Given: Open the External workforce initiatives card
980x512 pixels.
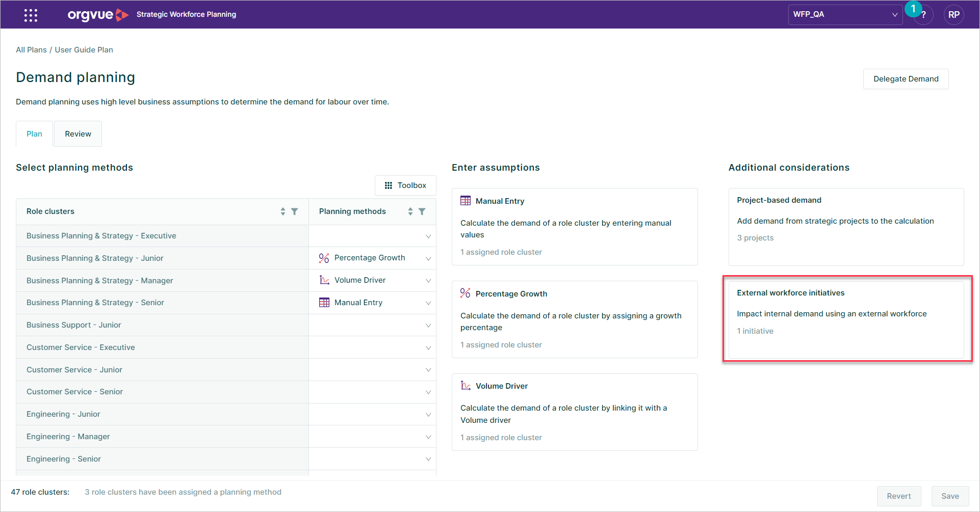Looking at the screenshot, I should click(x=846, y=319).
